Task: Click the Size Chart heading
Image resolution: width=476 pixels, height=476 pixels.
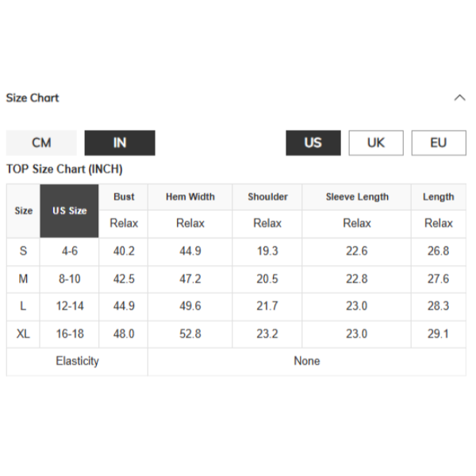Action: [x=33, y=98]
